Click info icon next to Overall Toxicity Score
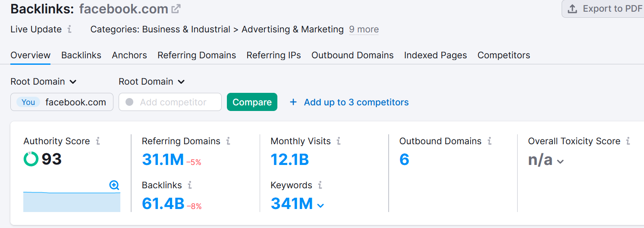Screen dimensions: 644x228 [628, 141]
